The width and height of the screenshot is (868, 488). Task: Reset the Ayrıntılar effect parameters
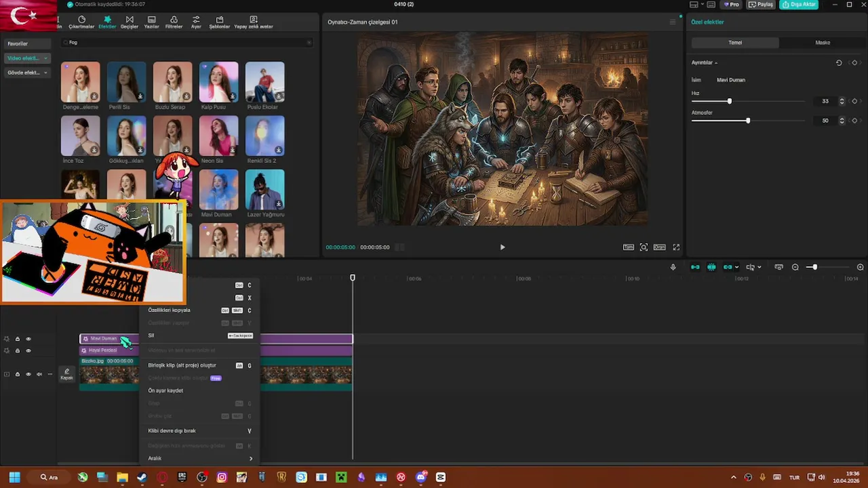pos(839,63)
